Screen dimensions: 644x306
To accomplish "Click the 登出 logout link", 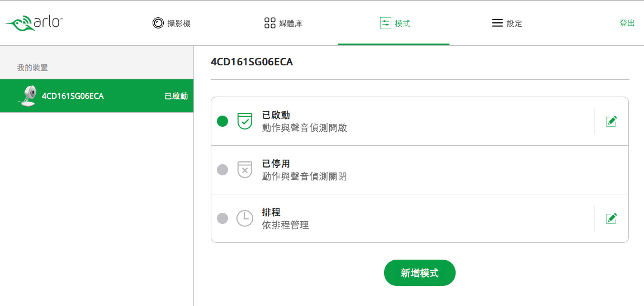I will pos(627,23).
